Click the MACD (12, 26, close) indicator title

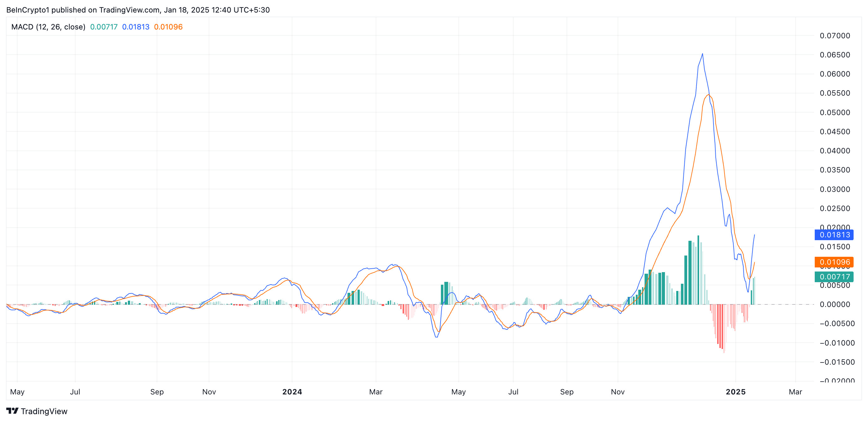click(48, 27)
